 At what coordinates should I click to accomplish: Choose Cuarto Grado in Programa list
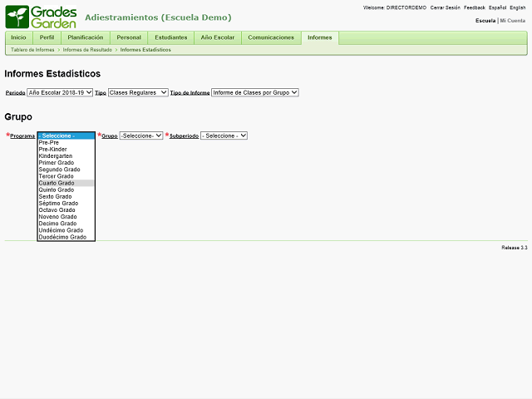(57, 183)
